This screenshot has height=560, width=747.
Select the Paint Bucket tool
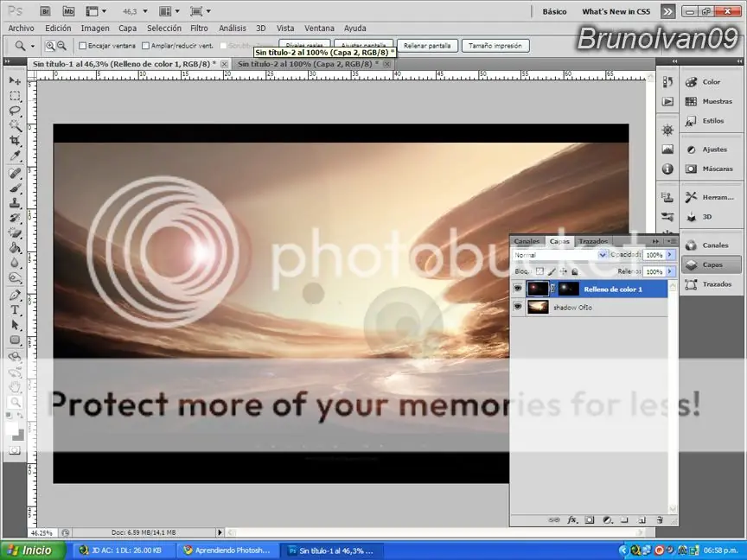[15, 248]
